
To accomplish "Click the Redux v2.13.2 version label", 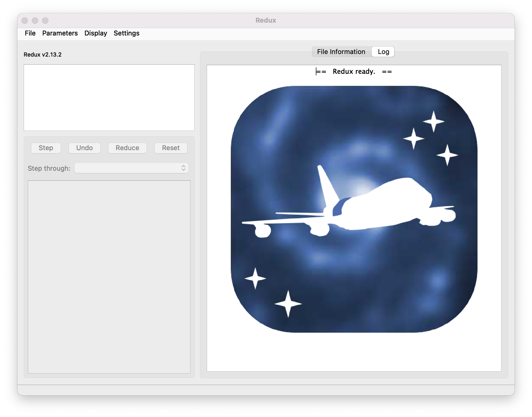I will tap(43, 55).
